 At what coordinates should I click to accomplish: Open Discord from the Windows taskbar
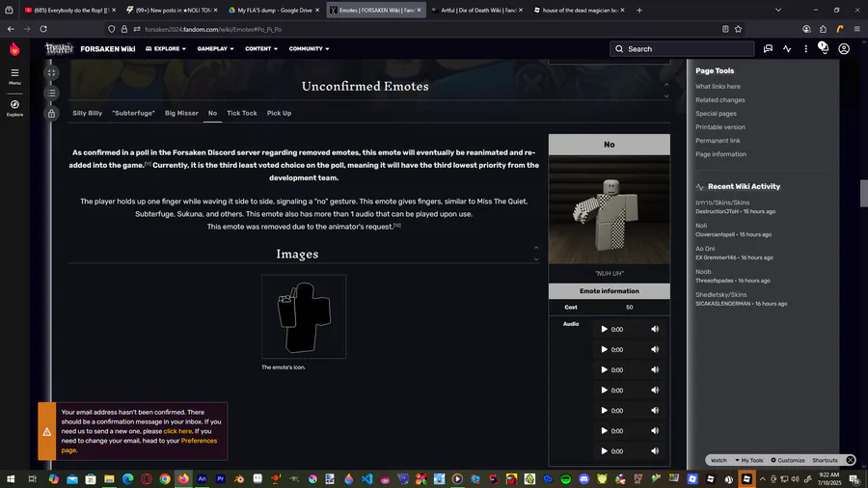click(584, 478)
